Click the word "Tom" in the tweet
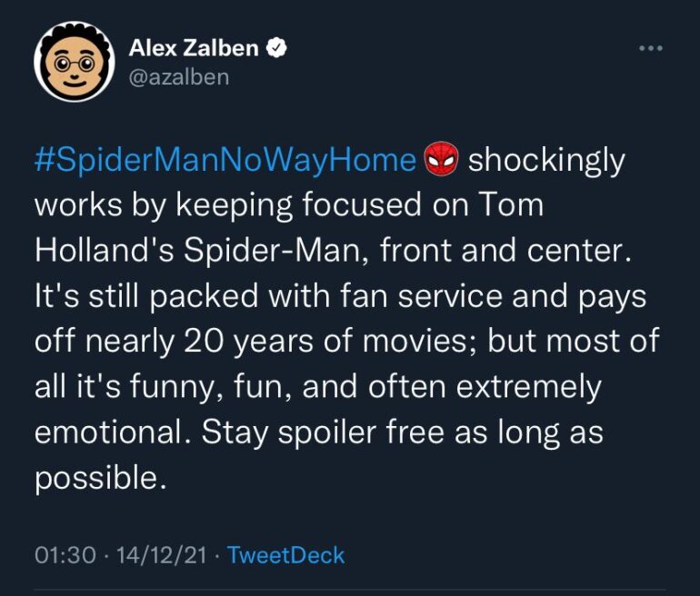 511,205
